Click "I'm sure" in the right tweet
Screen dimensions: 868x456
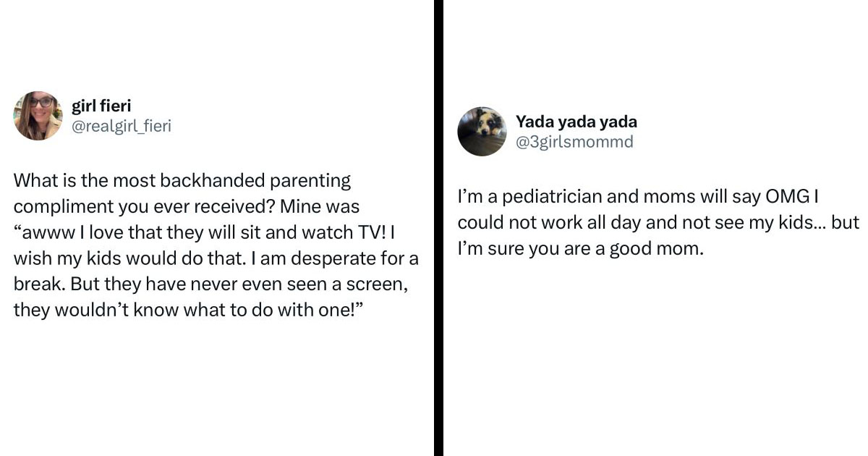pyautogui.click(x=487, y=249)
